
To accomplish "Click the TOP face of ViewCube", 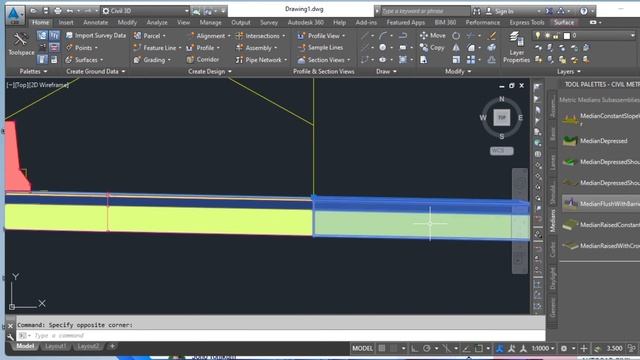I will click(x=502, y=118).
